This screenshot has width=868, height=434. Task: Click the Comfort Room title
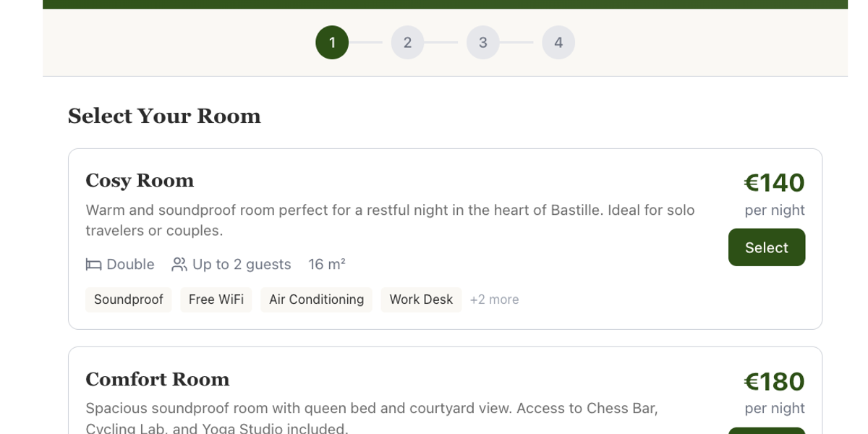point(157,379)
